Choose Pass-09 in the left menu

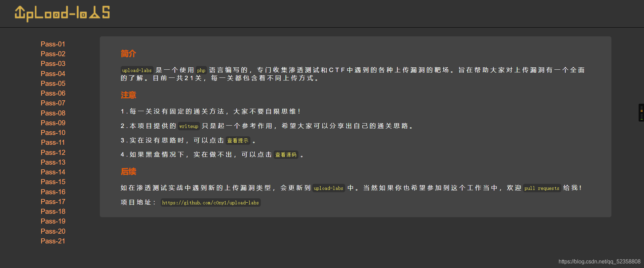(x=53, y=123)
